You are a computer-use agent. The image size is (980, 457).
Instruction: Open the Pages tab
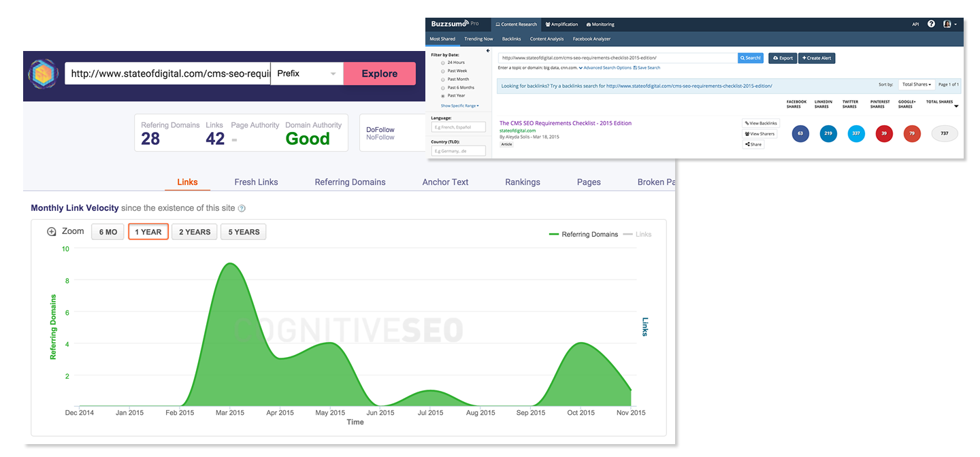pyautogui.click(x=589, y=182)
